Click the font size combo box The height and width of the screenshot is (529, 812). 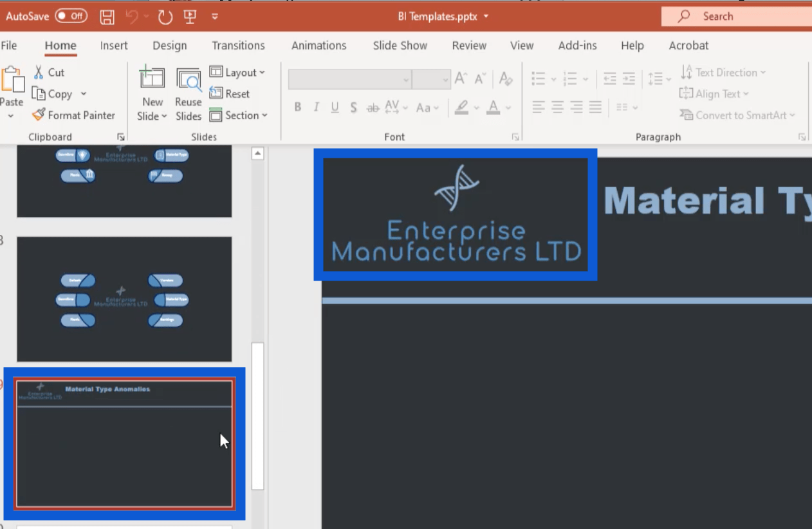click(x=431, y=79)
